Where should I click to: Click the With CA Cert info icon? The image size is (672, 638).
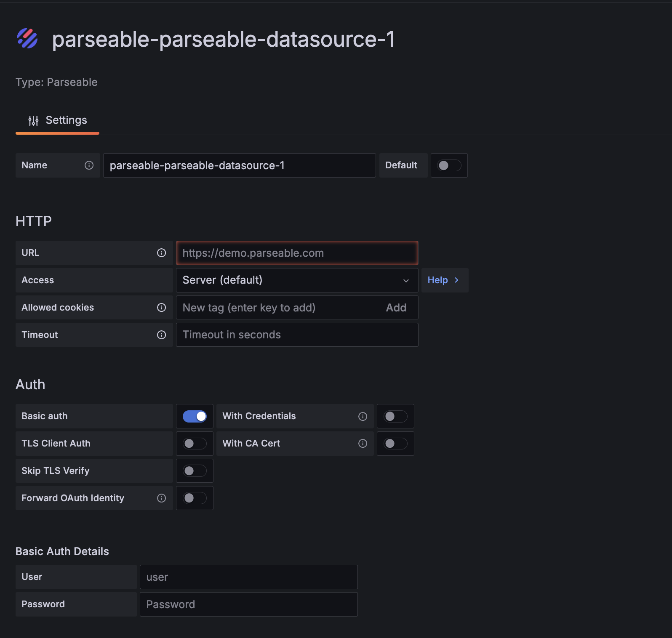click(x=363, y=444)
